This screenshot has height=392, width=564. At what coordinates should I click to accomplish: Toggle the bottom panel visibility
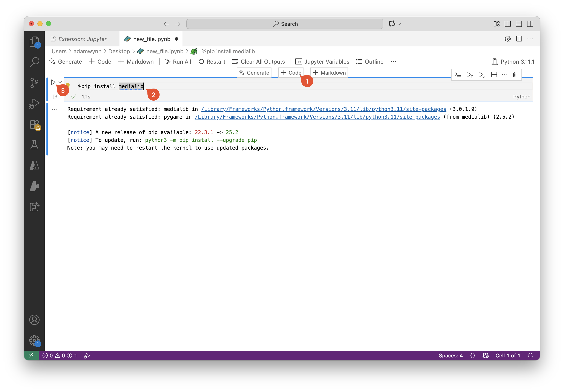(x=519, y=24)
